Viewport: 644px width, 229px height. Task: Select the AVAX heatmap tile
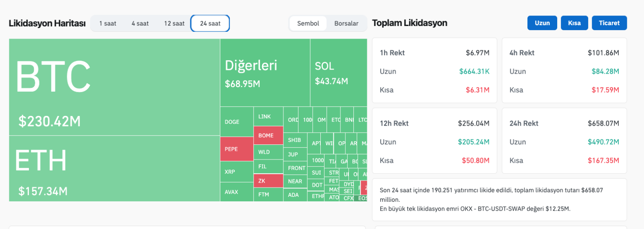click(236, 192)
